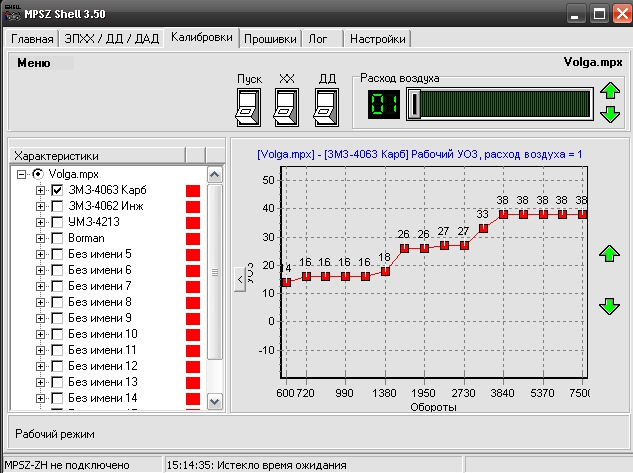Increase air flow with green up arrow
This screenshot has height=473, width=633.
click(x=610, y=93)
